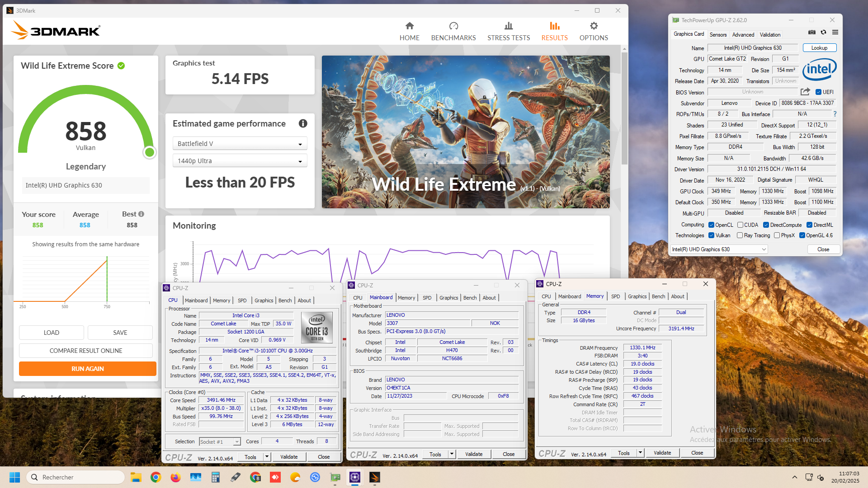This screenshot has width=868, height=488.
Task: Toggle the OpenGL 4.6 checkbox in GPU-Z
Action: click(802, 235)
